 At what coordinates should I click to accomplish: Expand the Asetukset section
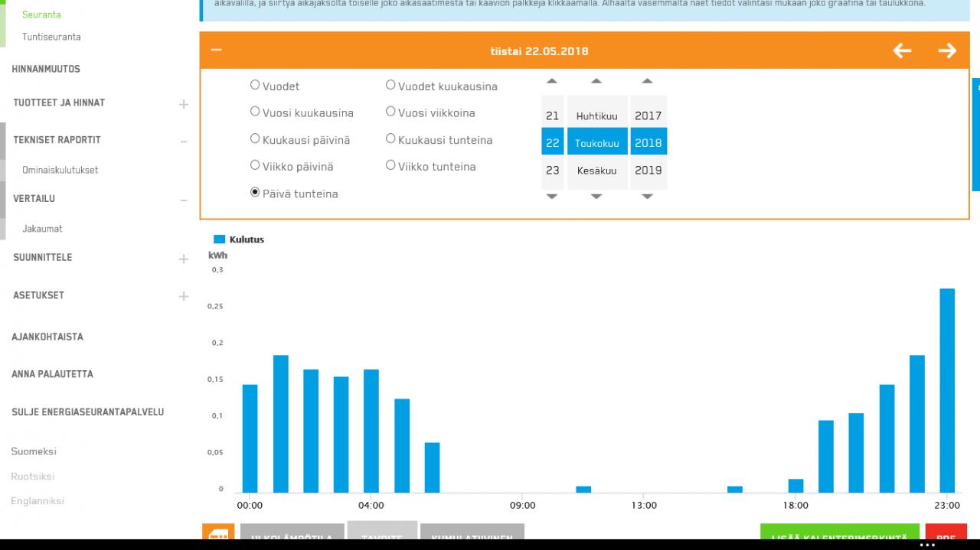184,296
